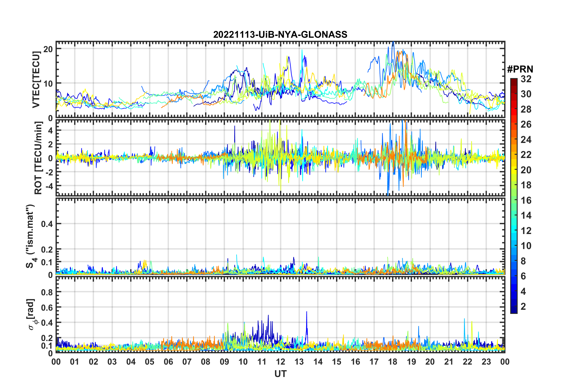Click colorbar tick label 14
Viewport: 561px width, 392px height.
(x=526, y=215)
